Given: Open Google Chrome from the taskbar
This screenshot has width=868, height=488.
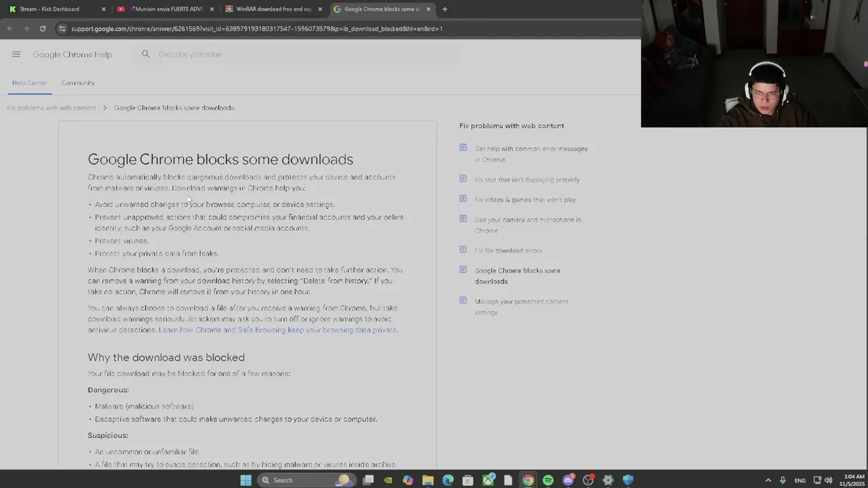Looking at the screenshot, I should coord(528,480).
